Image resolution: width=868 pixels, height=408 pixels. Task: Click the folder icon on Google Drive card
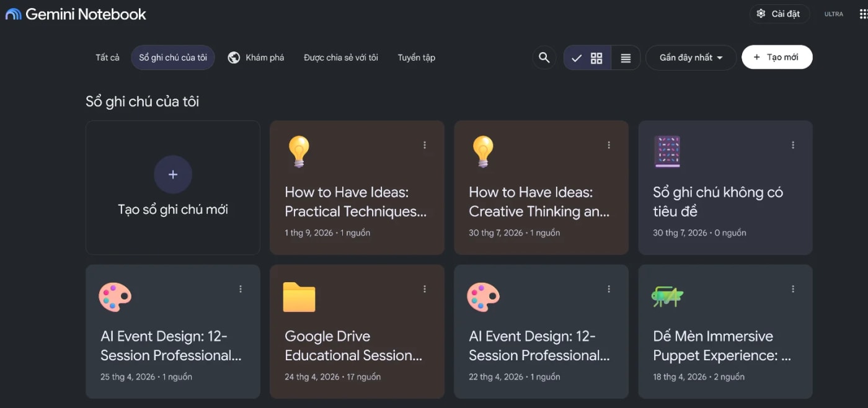(x=299, y=297)
